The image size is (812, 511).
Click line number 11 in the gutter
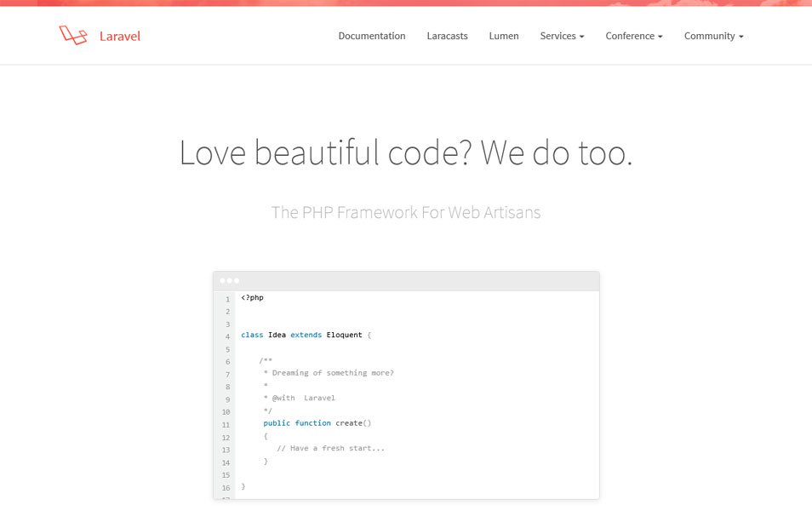coord(226,425)
